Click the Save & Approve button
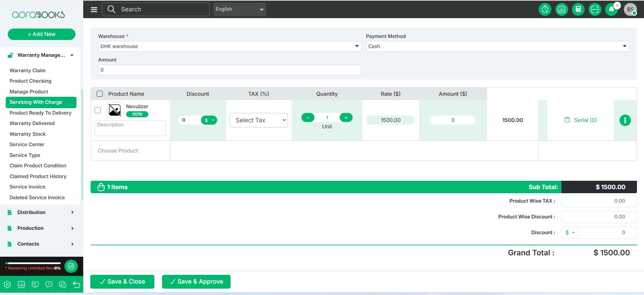Viewport: 644px width, 295px height. (196, 282)
